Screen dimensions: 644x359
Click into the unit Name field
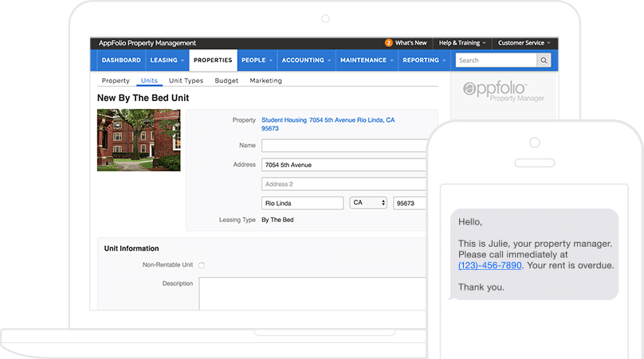click(x=344, y=146)
